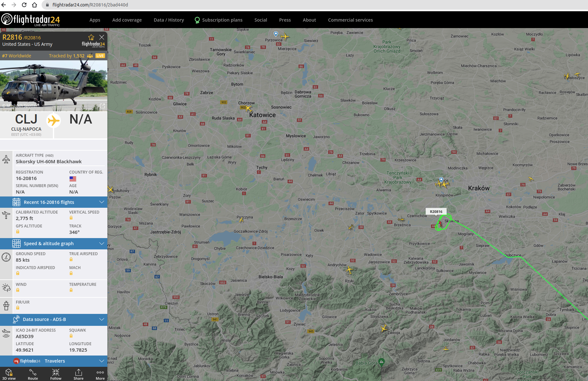
Task: Click the browser address bar URL
Action: pos(90,5)
